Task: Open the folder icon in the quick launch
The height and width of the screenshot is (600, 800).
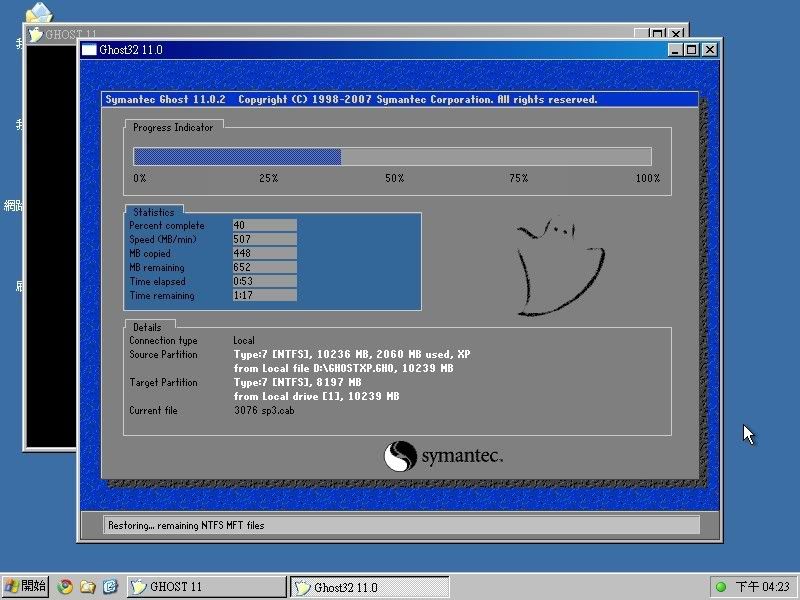Action: [x=88, y=586]
